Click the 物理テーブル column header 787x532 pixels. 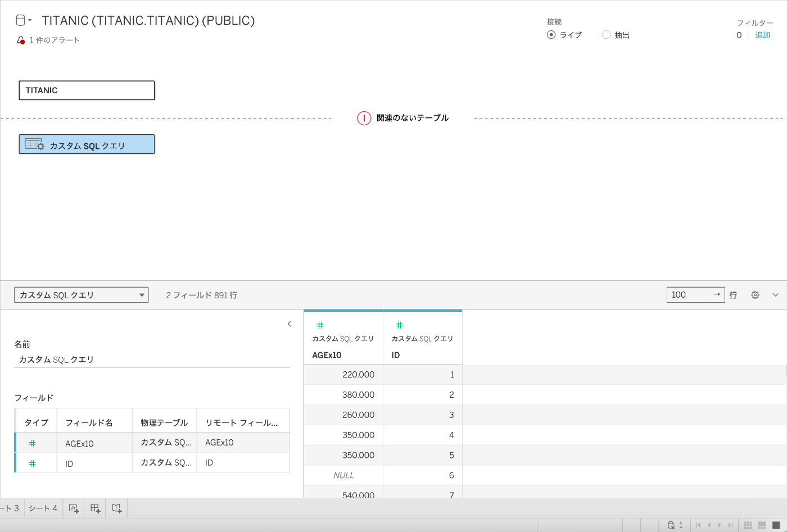[164, 422]
